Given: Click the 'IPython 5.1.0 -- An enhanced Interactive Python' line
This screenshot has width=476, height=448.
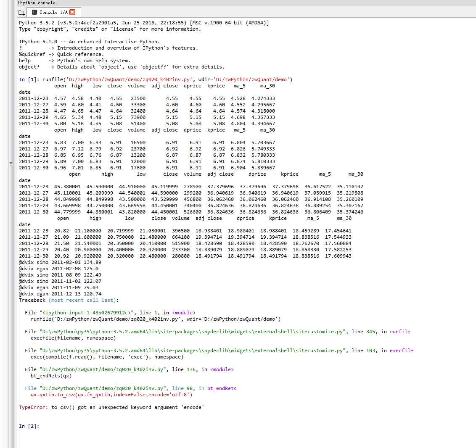Looking at the screenshot, I should click(x=89, y=42).
